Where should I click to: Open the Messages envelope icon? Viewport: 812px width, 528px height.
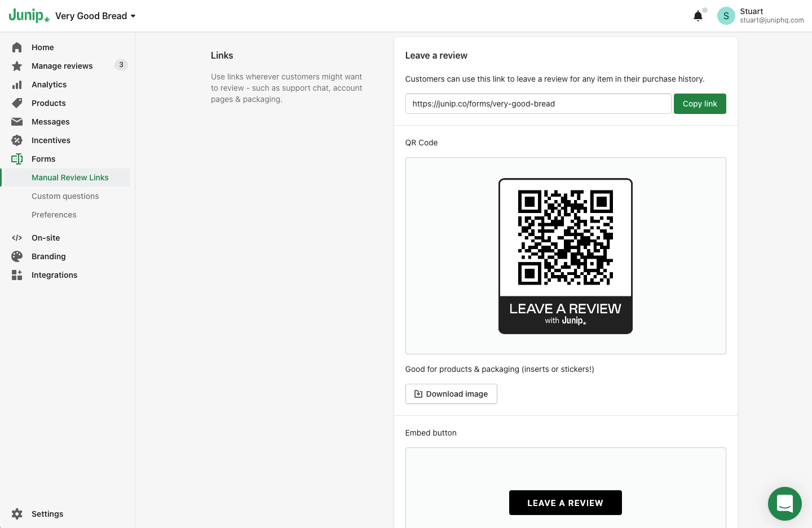pyautogui.click(x=17, y=122)
